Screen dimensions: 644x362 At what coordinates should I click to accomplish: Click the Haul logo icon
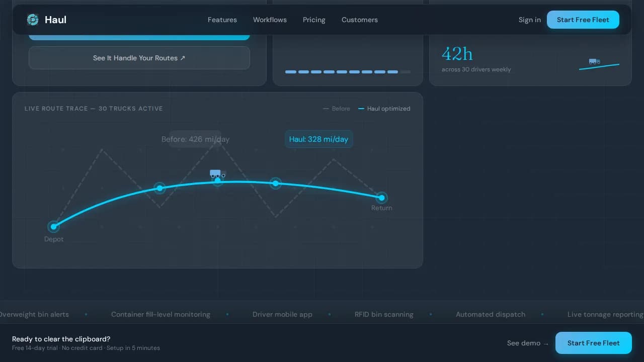click(33, 20)
